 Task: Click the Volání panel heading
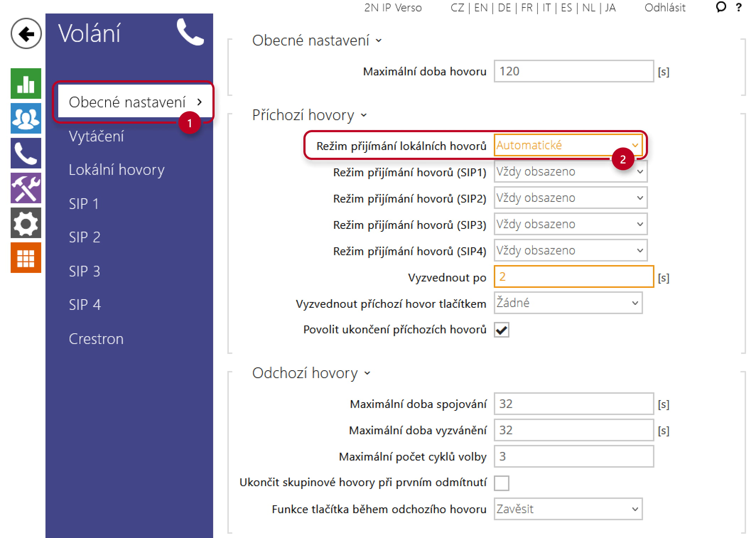click(x=89, y=33)
